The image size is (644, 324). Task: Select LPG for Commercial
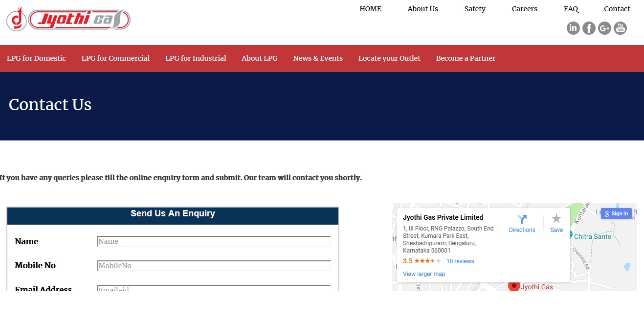coord(115,58)
